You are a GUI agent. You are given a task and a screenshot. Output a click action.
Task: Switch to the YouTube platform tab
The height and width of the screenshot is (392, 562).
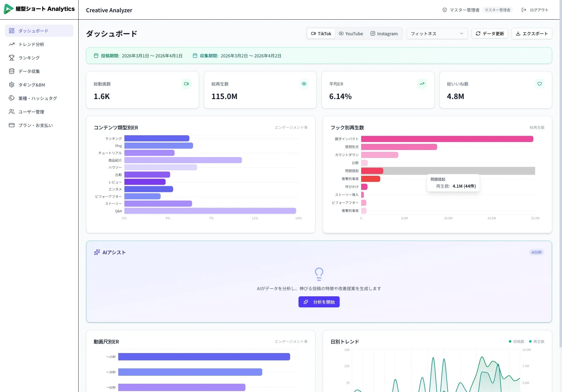click(351, 33)
